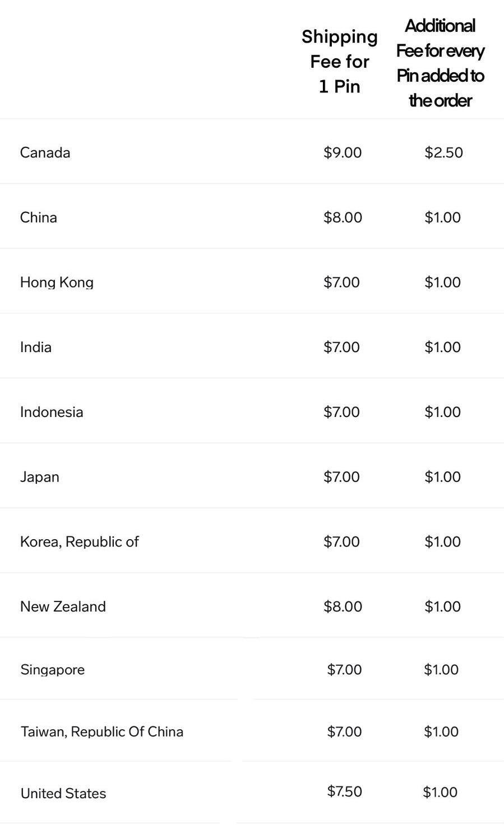This screenshot has width=504, height=829.
Task: Click the Shipping Fee for 1 Pin header
Action: [x=340, y=62]
